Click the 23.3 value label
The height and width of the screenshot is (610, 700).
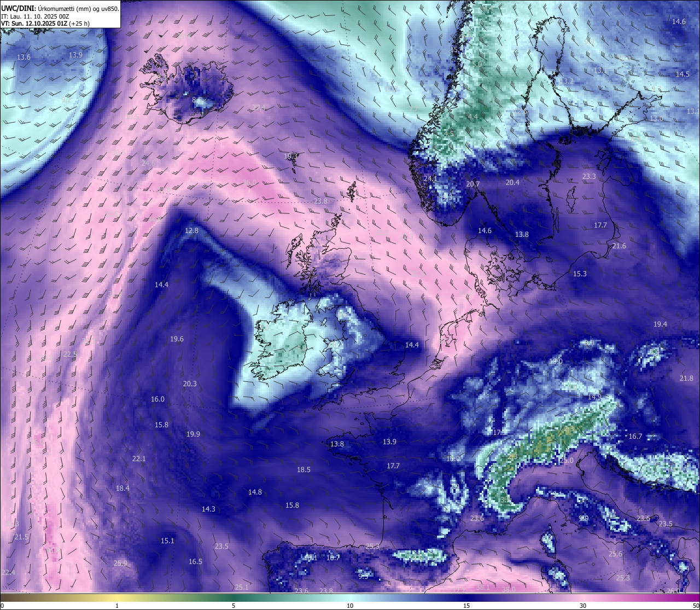tap(589, 177)
